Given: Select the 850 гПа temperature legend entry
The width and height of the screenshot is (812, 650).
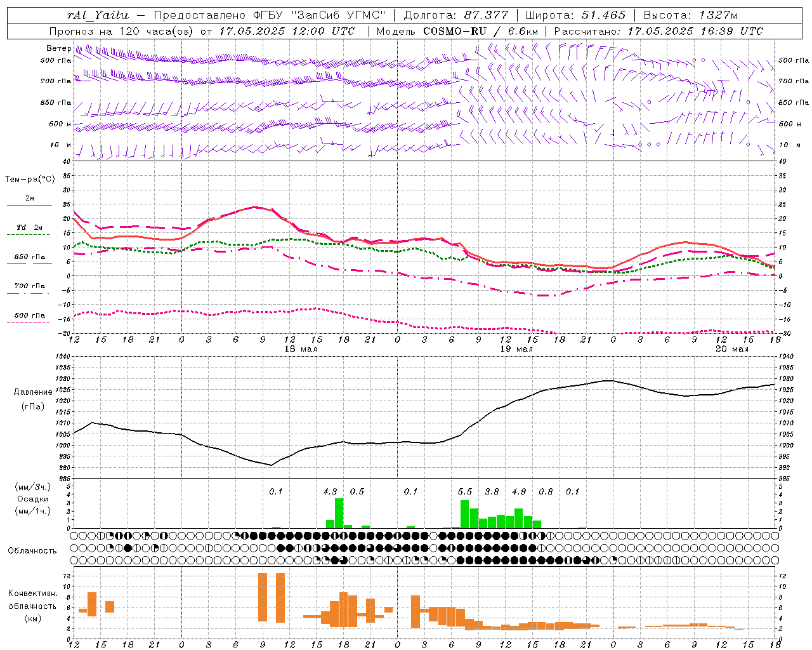Looking at the screenshot, I should coord(29,257).
